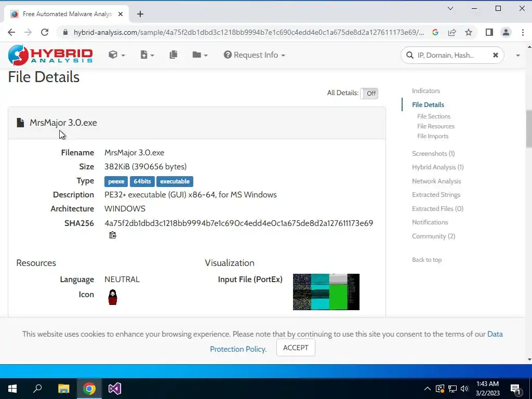Jump to File Imports
The image size is (532, 399).
pyautogui.click(x=433, y=136)
